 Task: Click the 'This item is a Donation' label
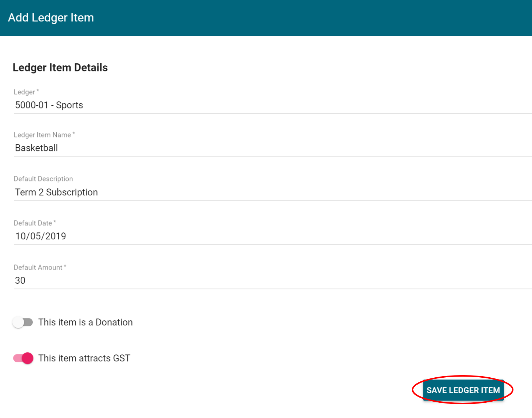pyautogui.click(x=86, y=322)
